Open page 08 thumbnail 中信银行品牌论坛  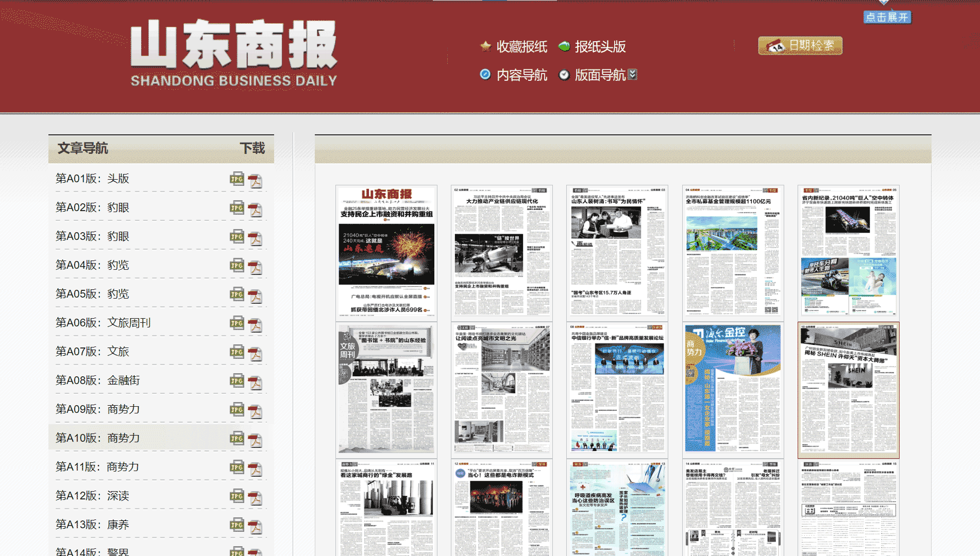pos(617,390)
